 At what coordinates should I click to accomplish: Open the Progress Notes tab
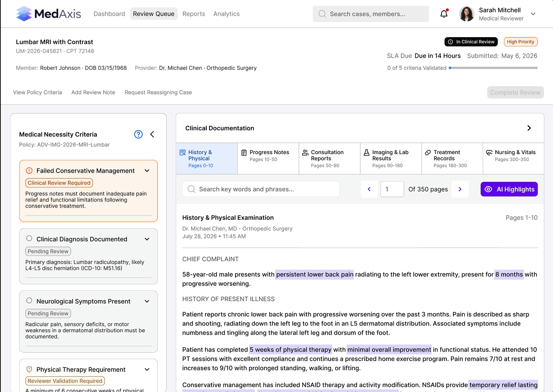tap(268, 158)
